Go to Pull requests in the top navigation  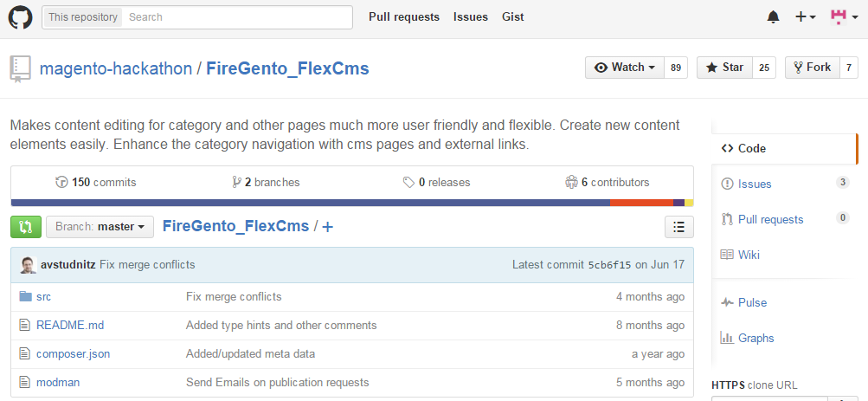point(403,16)
